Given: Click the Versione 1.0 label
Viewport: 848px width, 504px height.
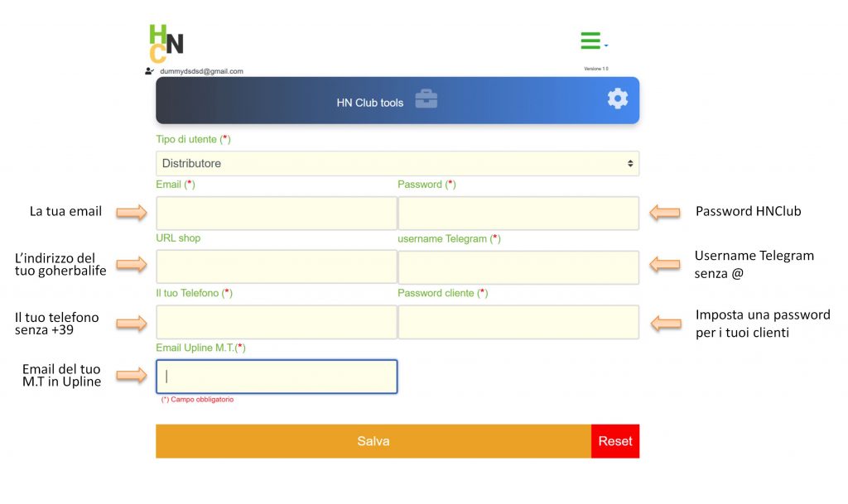Looking at the screenshot, I should [x=596, y=69].
